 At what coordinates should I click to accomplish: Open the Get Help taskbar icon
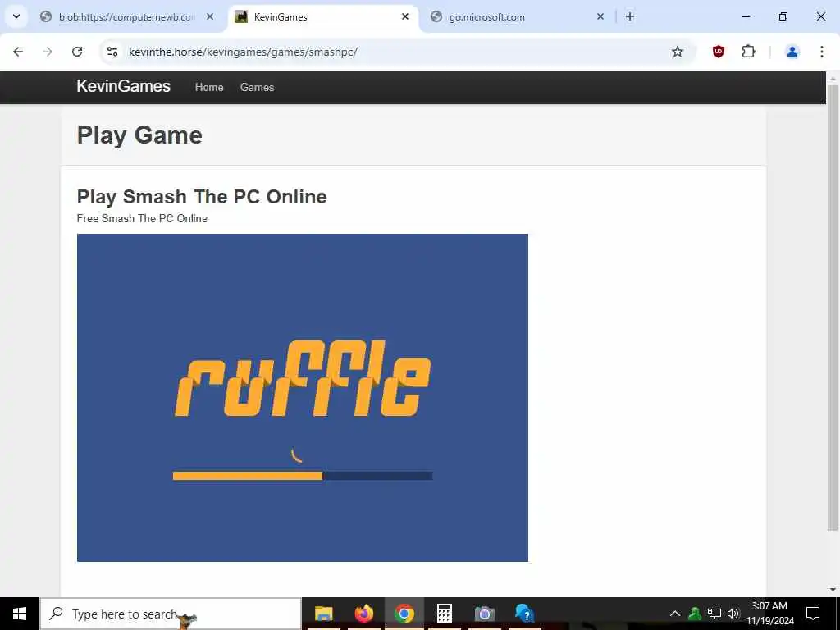524,614
